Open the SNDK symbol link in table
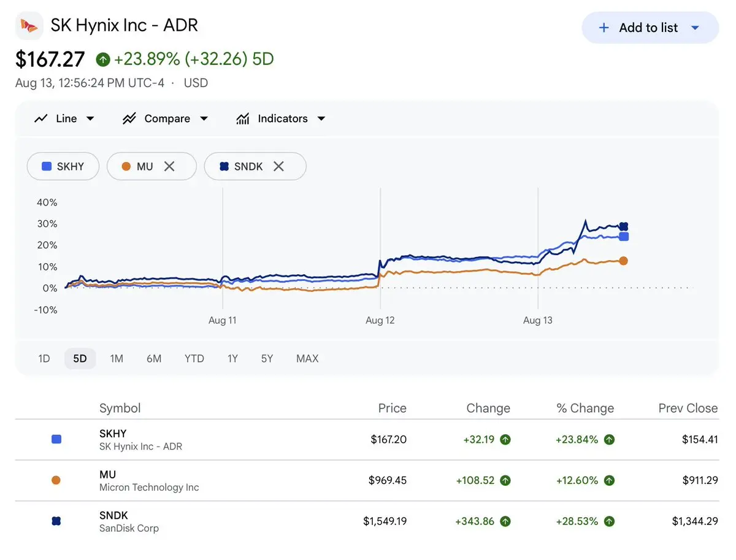The width and height of the screenshot is (736, 560). pos(113,515)
